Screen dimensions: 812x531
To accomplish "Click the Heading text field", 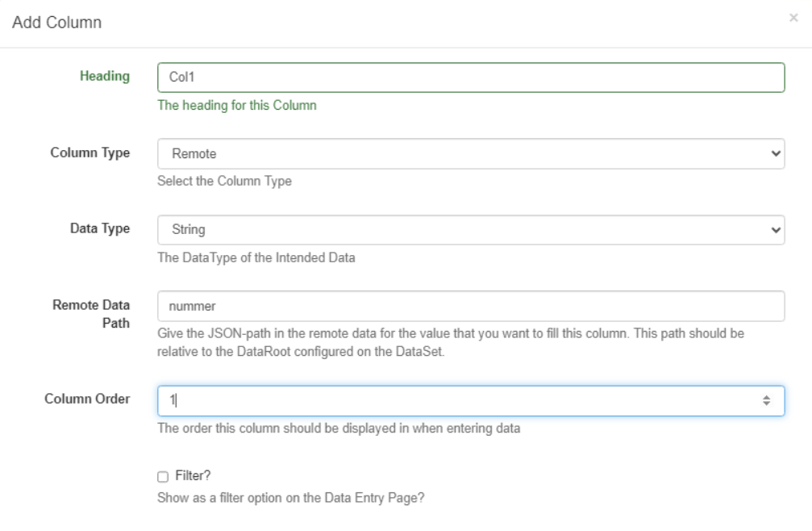I will [471, 77].
